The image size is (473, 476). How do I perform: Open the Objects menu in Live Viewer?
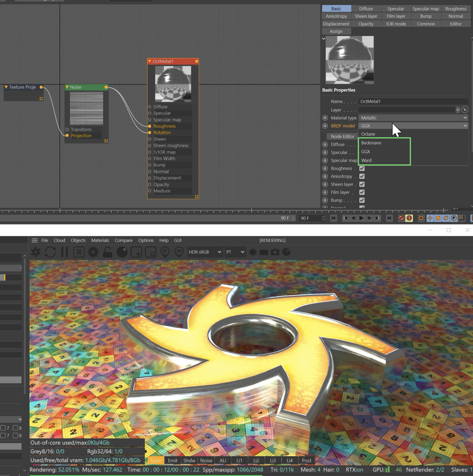click(x=78, y=240)
